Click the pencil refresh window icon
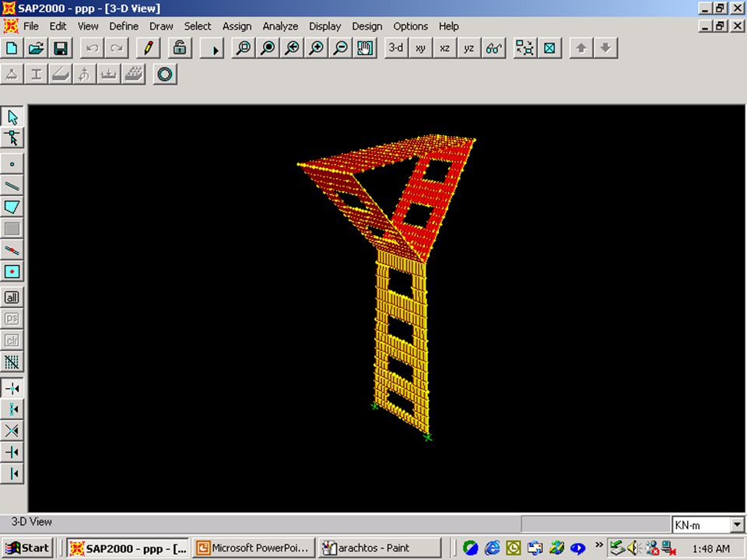The height and width of the screenshot is (560, 747). click(148, 48)
